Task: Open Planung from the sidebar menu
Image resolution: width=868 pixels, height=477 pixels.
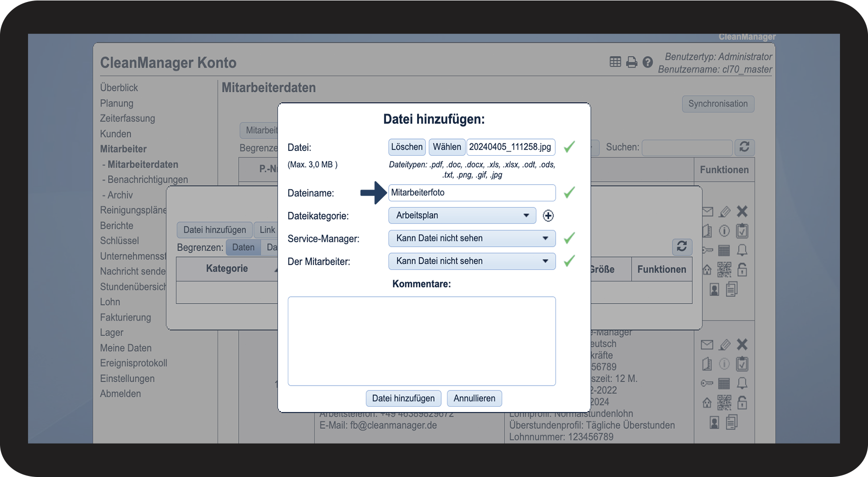Action: [x=117, y=103]
